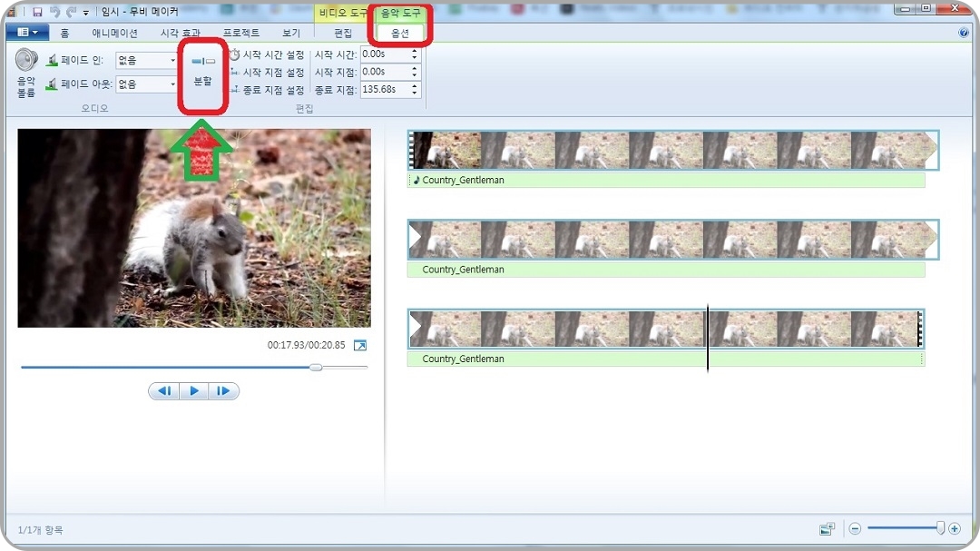The image size is (980, 551).
Task: Select the second row Country_Gentleman music track
Action: (666, 270)
